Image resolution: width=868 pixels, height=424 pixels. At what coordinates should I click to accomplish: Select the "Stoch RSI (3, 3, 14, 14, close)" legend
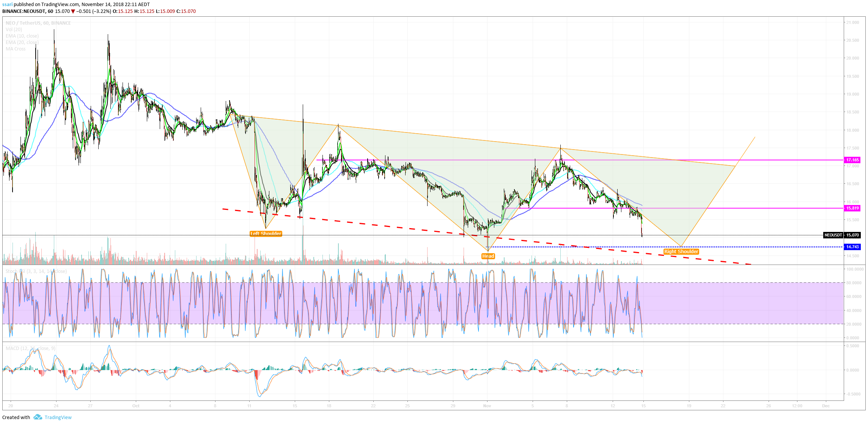(36, 271)
